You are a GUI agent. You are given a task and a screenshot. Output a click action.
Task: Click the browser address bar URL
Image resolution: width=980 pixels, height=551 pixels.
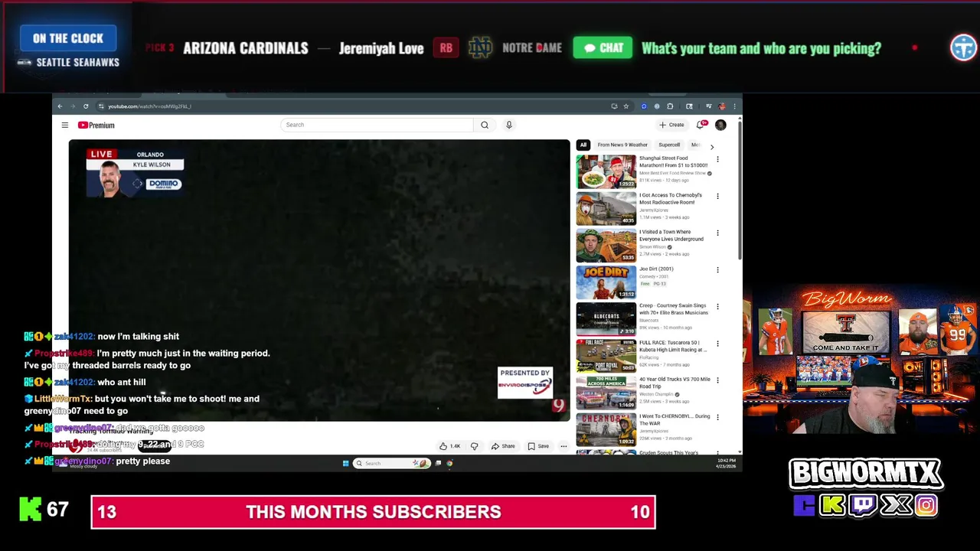(149, 106)
